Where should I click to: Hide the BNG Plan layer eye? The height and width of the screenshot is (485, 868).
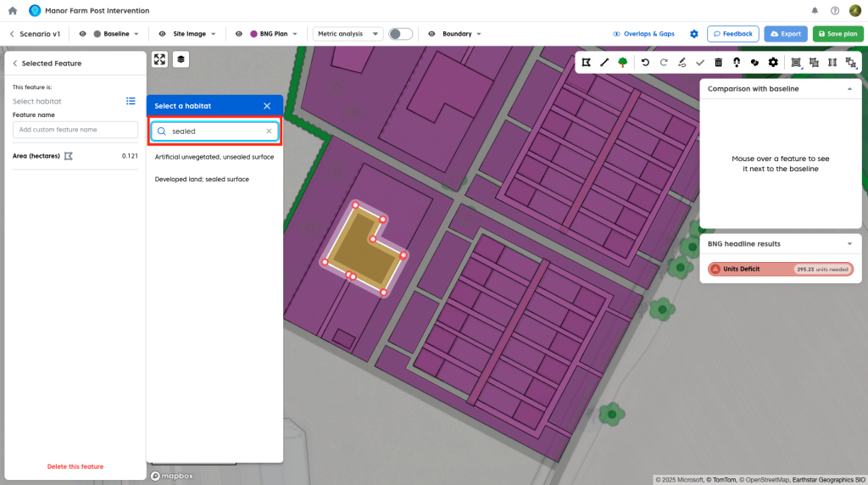click(239, 34)
